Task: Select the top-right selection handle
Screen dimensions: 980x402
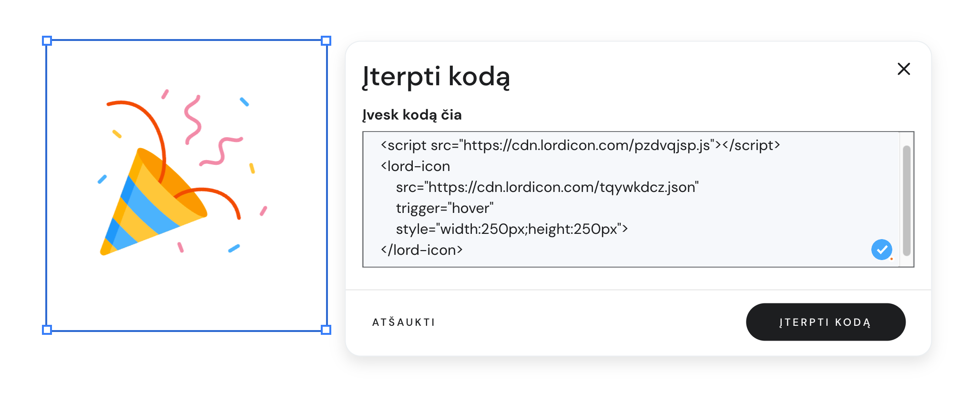Action: pyautogui.click(x=326, y=41)
